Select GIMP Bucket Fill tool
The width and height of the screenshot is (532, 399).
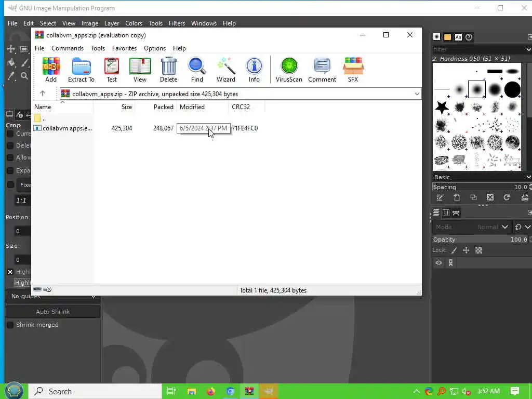click(11, 62)
